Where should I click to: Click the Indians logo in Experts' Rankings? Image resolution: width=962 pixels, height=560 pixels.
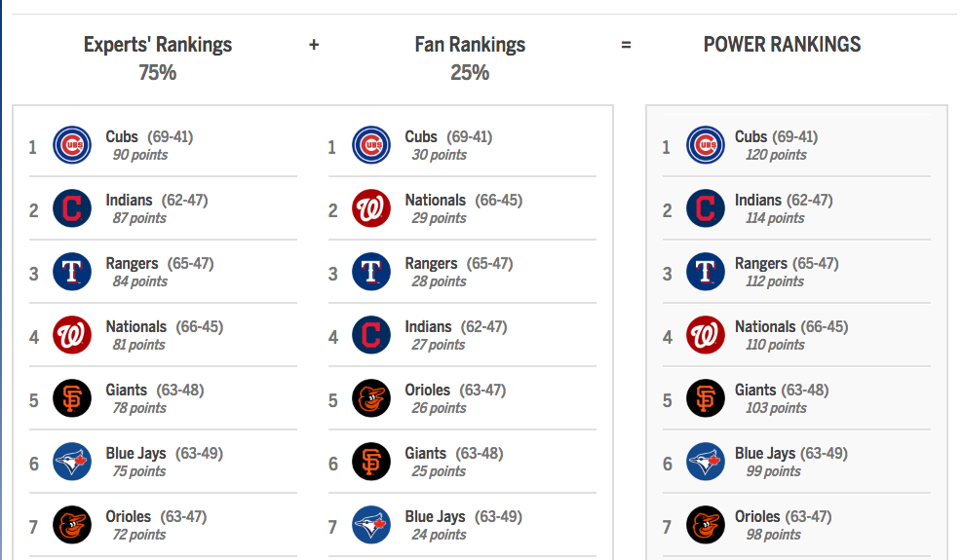(x=72, y=209)
